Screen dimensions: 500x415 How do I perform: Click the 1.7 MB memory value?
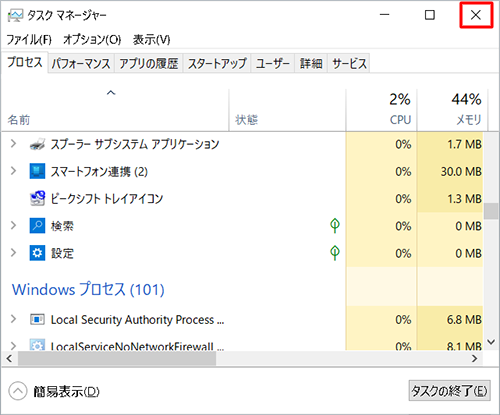tap(464, 144)
